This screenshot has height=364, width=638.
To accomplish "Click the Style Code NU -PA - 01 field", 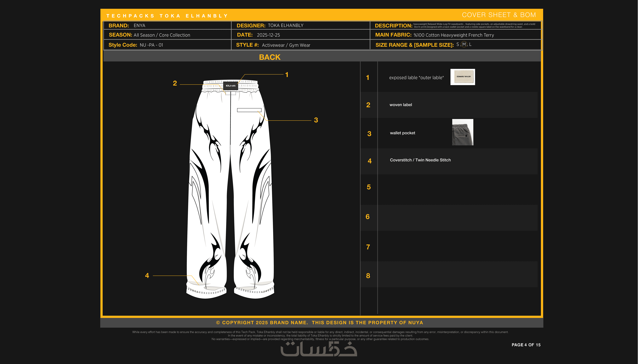I will click(151, 45).
